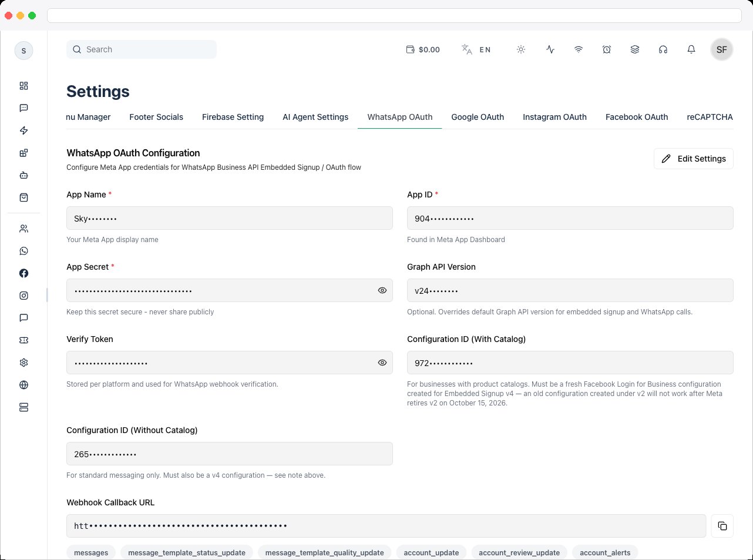Click the S workspace avatar in sidebar
This screenshot has height=560, width=753.
(23, 51)
